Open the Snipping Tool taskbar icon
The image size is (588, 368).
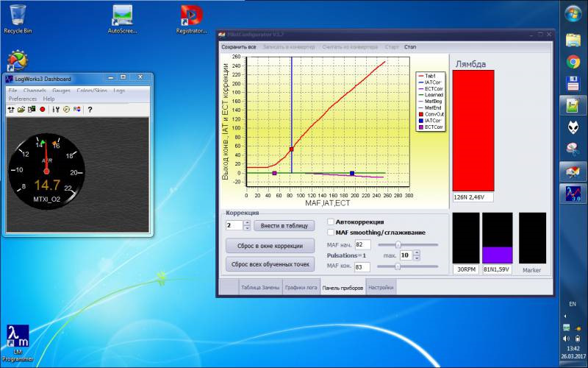(573, 149)
